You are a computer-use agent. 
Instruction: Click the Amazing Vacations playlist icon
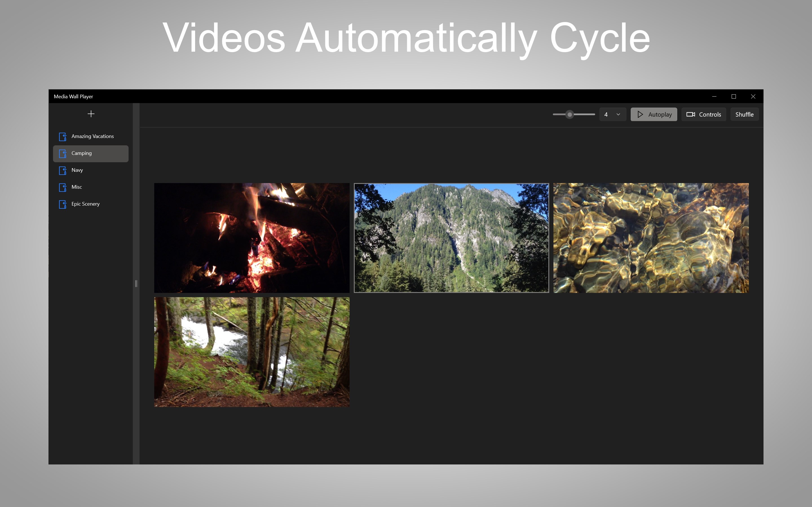click(x=63, y=137)
